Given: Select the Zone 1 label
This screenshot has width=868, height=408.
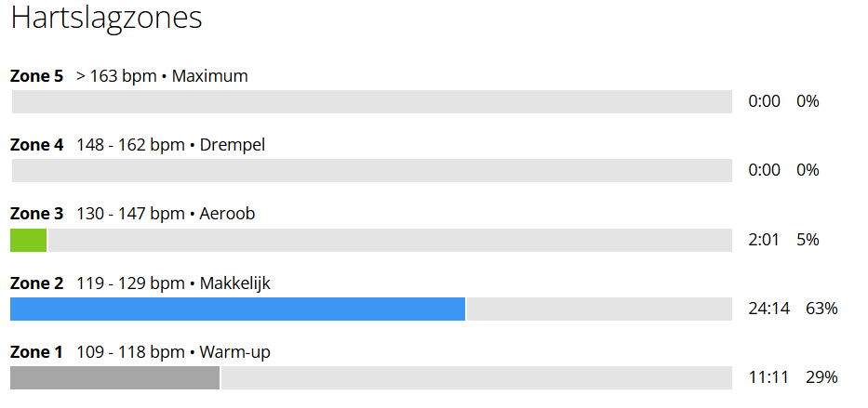Looking at the screenshot, I should click(x=36, y=351).
